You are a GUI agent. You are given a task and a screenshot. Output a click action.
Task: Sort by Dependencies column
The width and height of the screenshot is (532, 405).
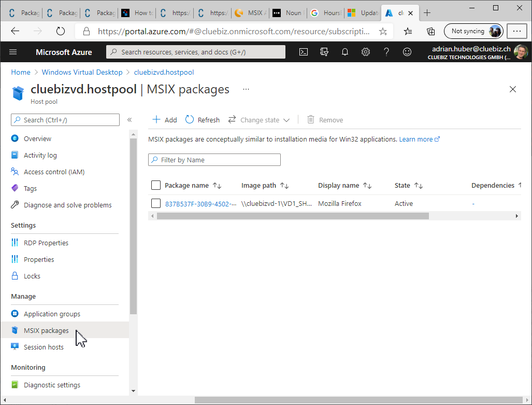[496, 186]
